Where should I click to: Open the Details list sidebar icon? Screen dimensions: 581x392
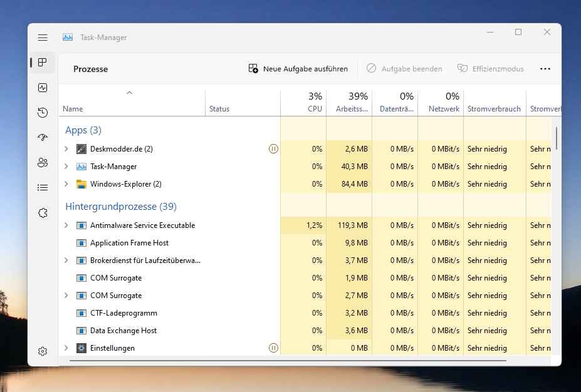coord(43,188)
